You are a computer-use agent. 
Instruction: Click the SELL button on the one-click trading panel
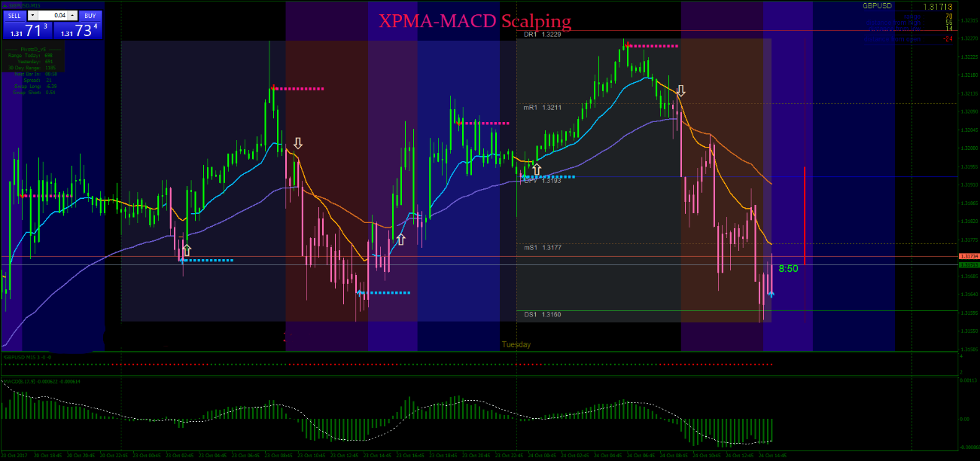coord(14,15)
